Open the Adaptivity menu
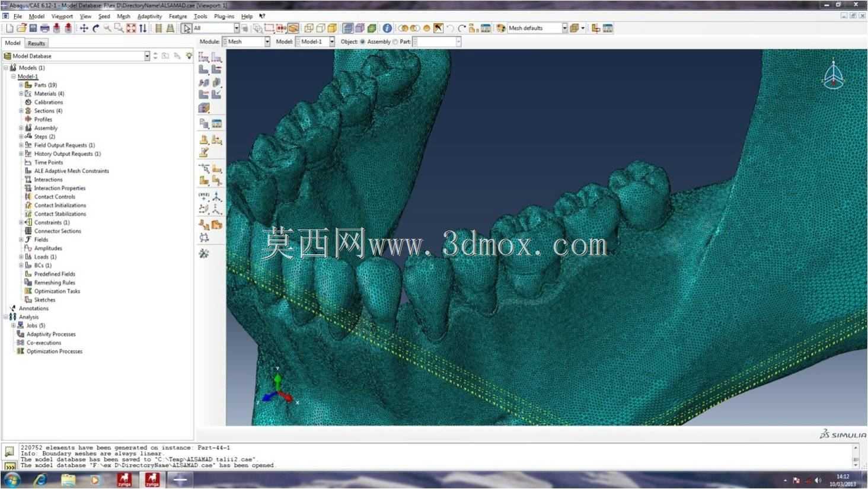The width and height of the screenshot is (868, 489). click(149, 17)
